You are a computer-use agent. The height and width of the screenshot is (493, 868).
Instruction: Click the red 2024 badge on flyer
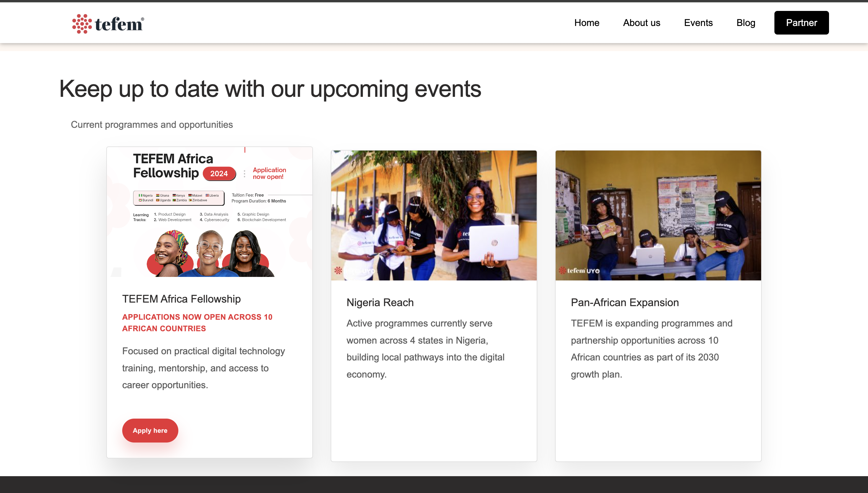coord(219,174)
